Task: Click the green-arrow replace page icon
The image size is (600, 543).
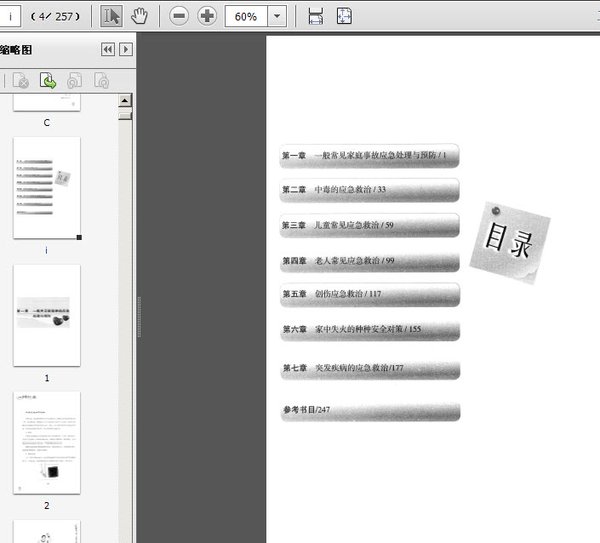Action: (x=48, y=80)
